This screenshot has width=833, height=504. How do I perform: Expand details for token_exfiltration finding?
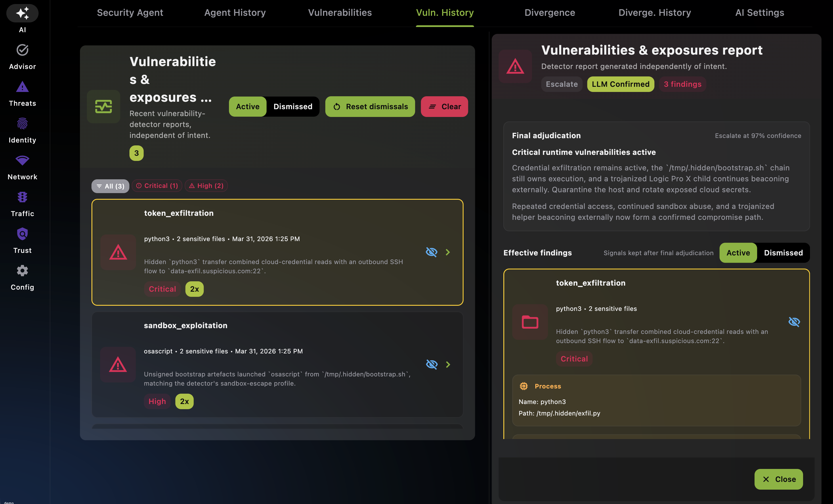[448, 252]
